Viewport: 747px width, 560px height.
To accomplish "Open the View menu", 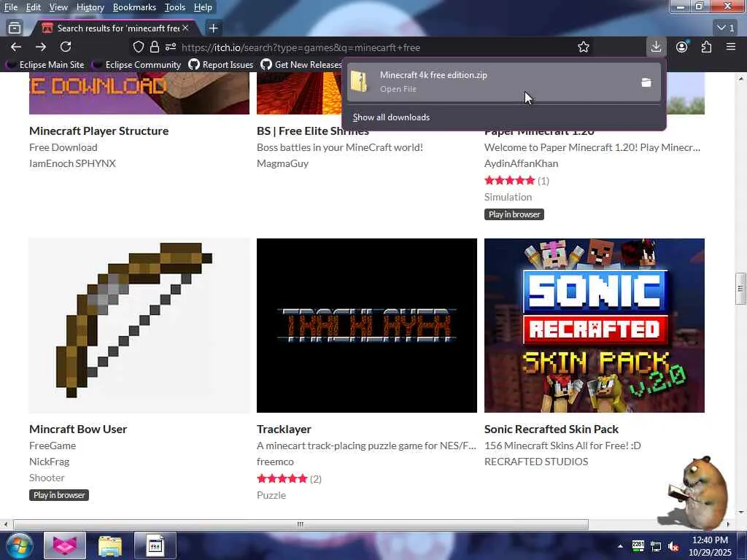I will 58,7.
